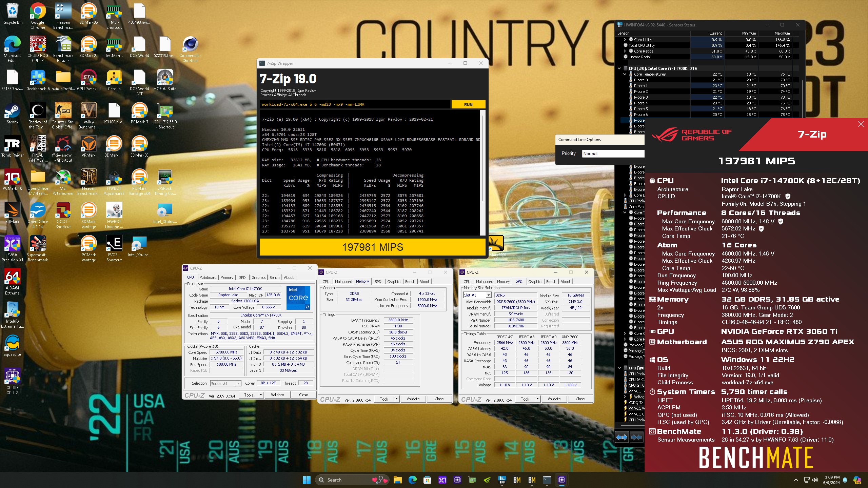Click HWiNFO expand-columns arrows toolbar icon
The width and height of the screenshot is (868, 488).
coord(622,437)
